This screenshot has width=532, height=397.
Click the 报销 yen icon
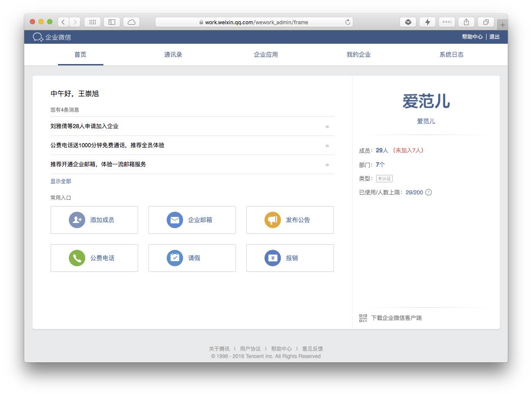pos(273,258)
